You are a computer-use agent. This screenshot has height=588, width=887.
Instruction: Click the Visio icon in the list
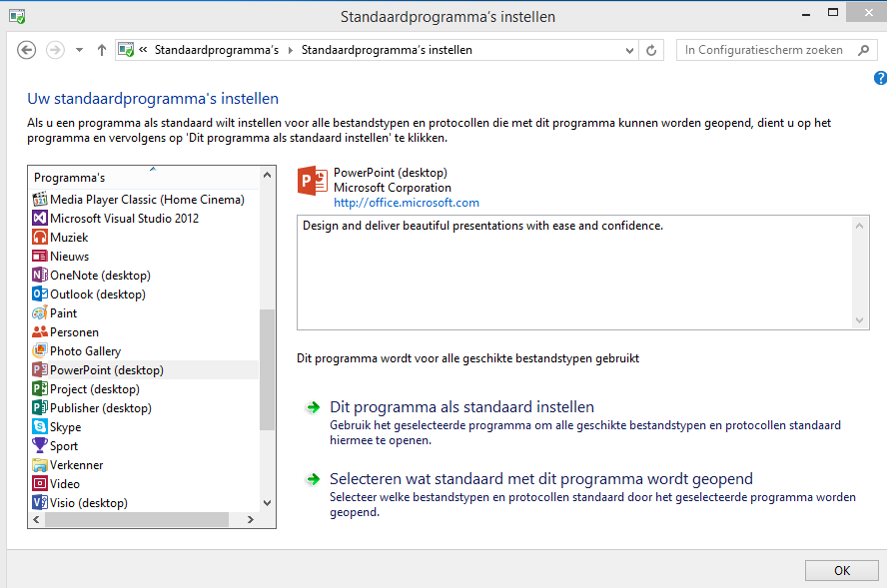tap(40, 502)
